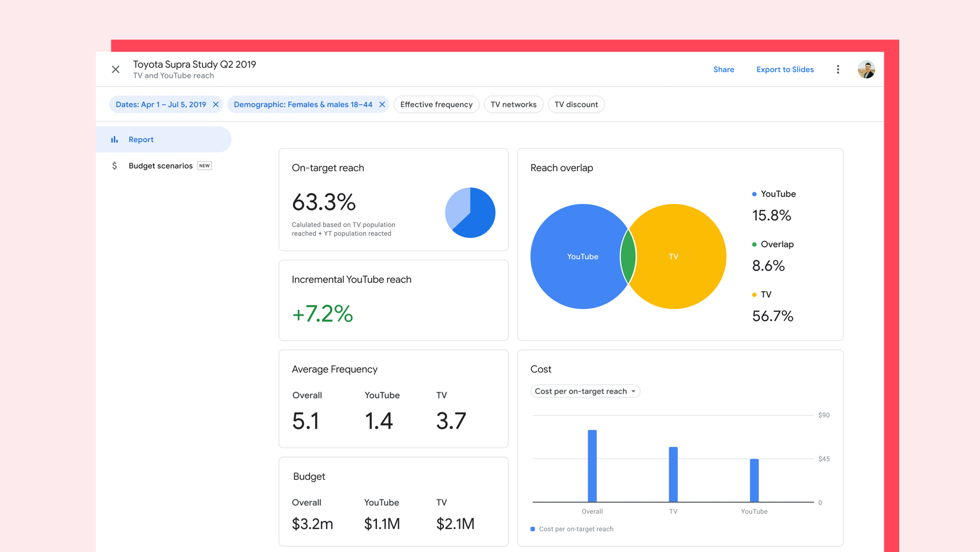The height and width of the screenshot is (552, 980).
Task: Open the Dates Apr 1 – Jul 5 chip
Action: 161,104
